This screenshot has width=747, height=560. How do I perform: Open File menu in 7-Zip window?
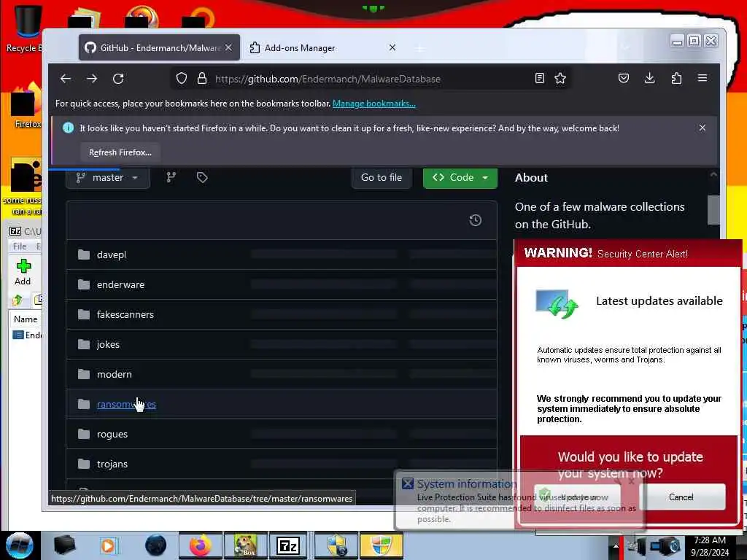[x=20, y=246]
